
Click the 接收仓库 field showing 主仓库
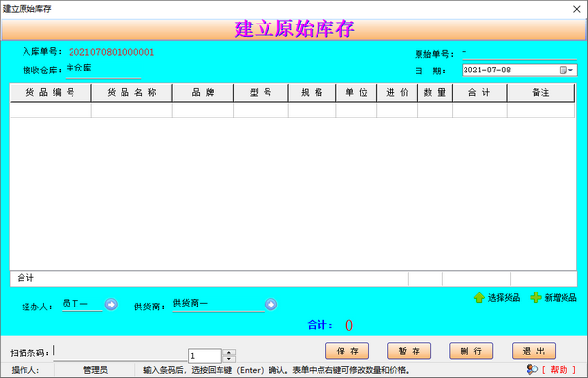103,70
